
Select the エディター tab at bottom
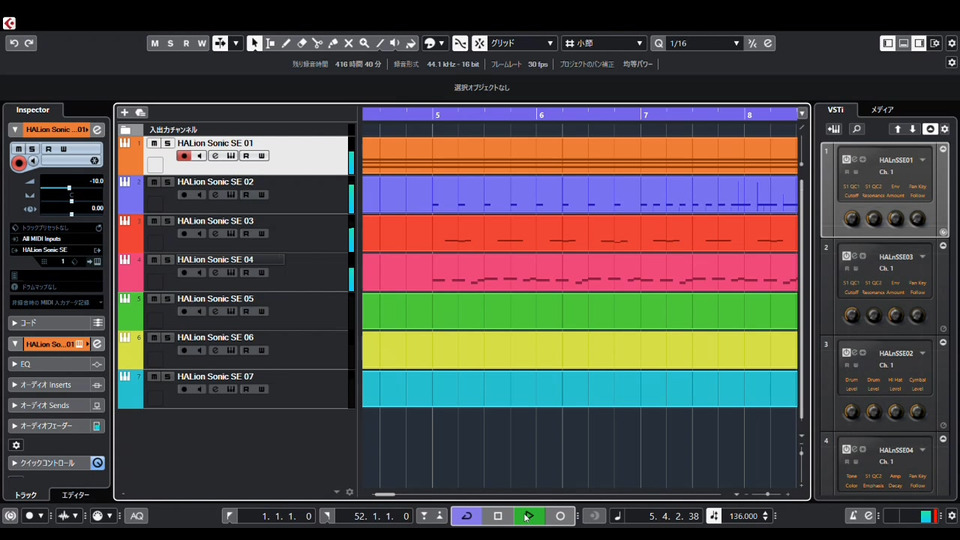point(76,495)
